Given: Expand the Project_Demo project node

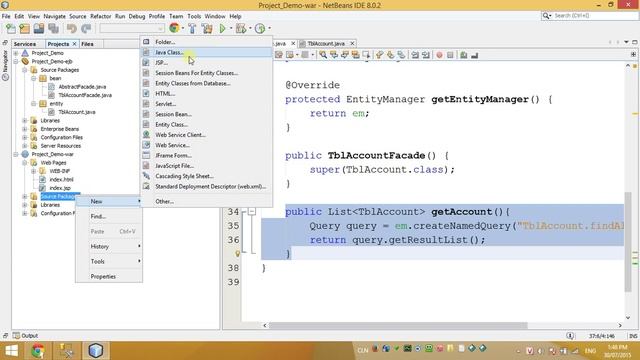Looking at the screenshot, I should pyautogui.click(x=16, y=53).
